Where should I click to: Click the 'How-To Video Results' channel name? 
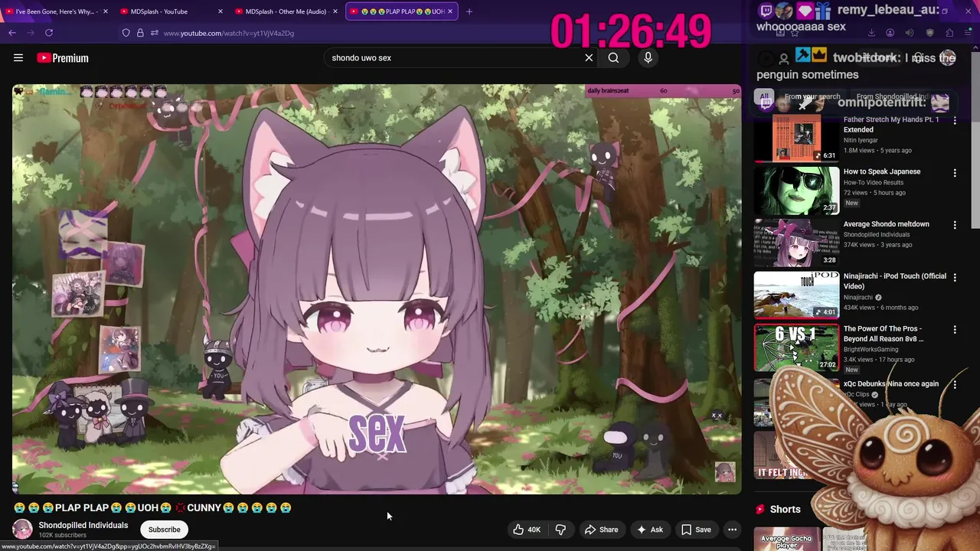(874, 182)
